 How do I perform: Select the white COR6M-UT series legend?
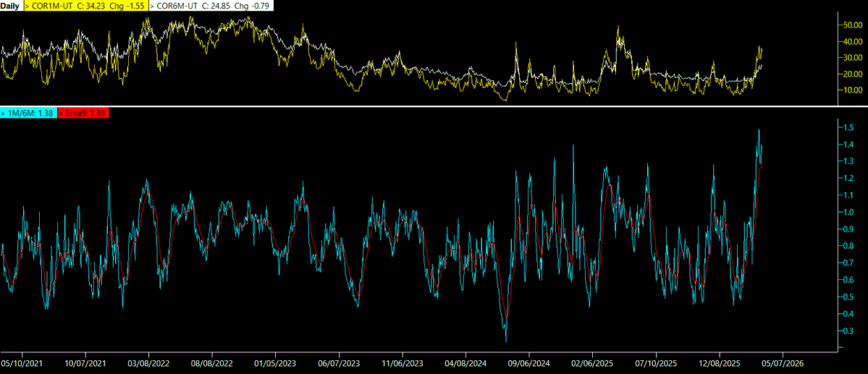212,6
